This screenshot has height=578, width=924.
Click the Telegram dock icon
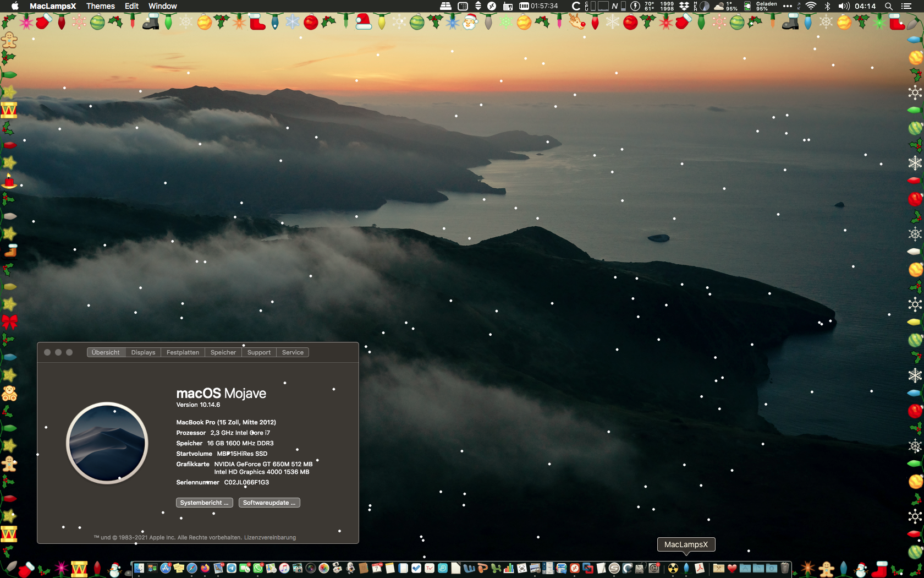pos(232,568)
